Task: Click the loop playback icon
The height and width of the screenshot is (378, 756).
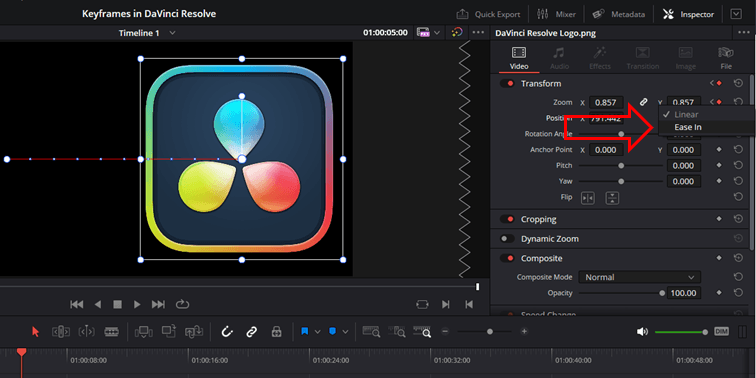Action: click(182, 304)
